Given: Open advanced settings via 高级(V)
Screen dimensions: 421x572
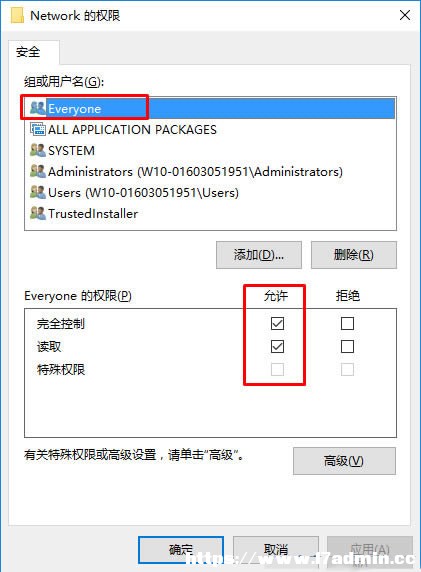Looking at the screenshot, I should tap(344, 461).
